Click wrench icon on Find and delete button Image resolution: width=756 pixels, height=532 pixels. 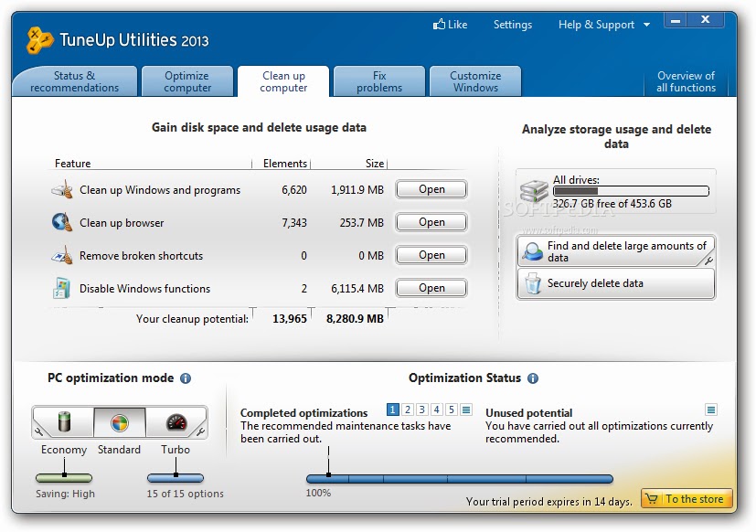pyautogui.click(x=708, y=261)
